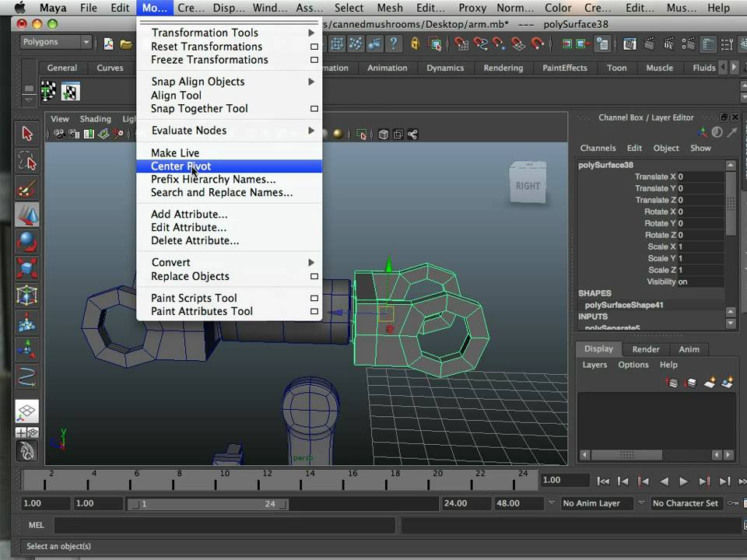Expand Snap Align Objects submenu
Viewport: 747px width, 560px height.
pyautogui.click(x=311, y=82)
